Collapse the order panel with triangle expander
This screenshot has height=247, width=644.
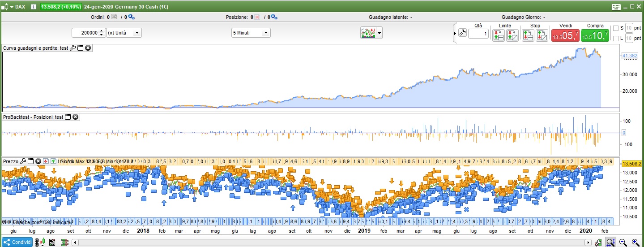tap(455, 34)
